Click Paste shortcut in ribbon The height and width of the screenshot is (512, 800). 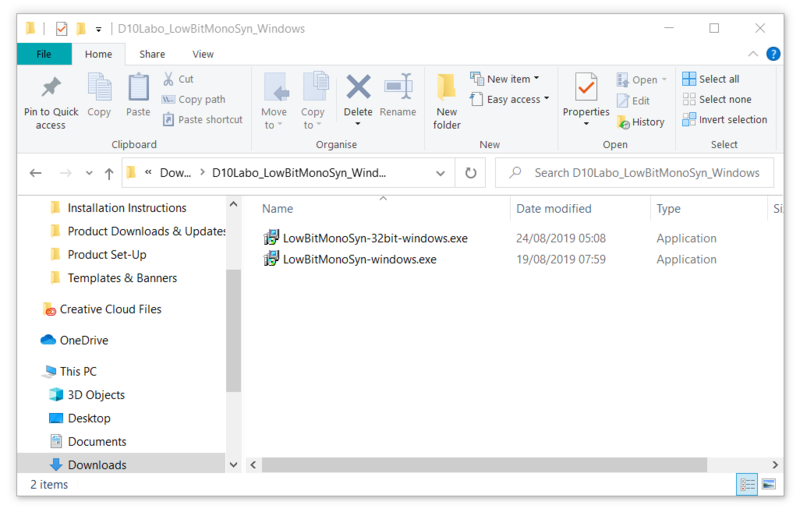(203, 120)
